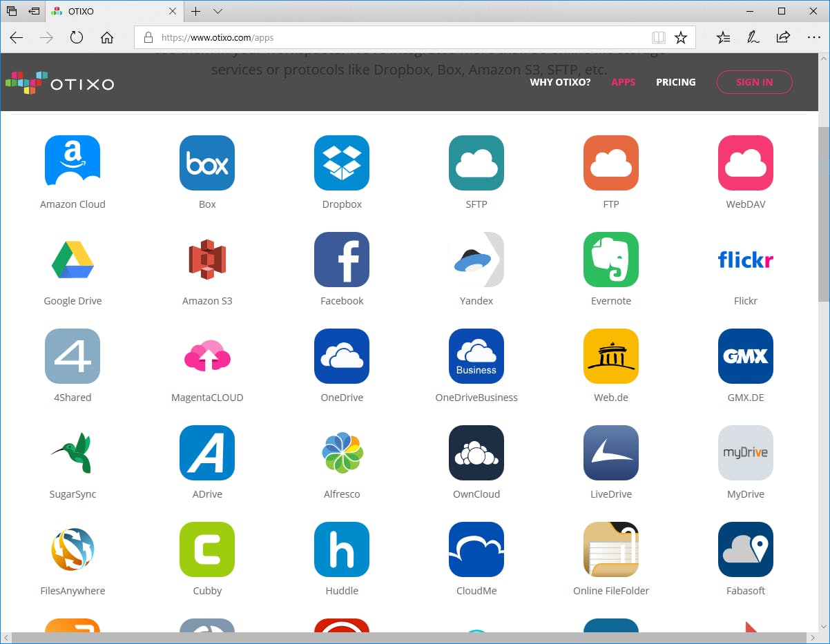Open the Amazon Cloud app icon
This screenshot has height=644, width=830.
click(x=73, y=163)
